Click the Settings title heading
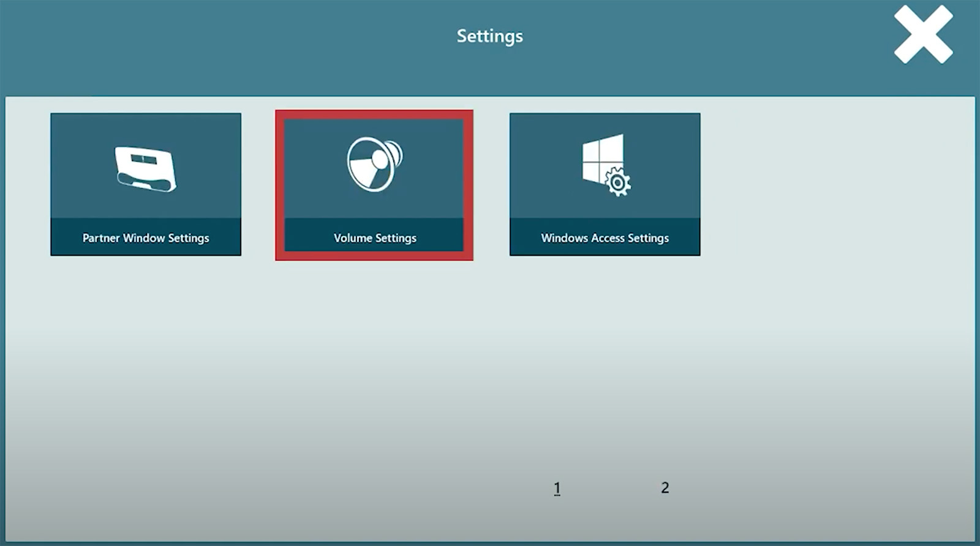The width and height of the screenshot is (980, 546). point(489,36)
